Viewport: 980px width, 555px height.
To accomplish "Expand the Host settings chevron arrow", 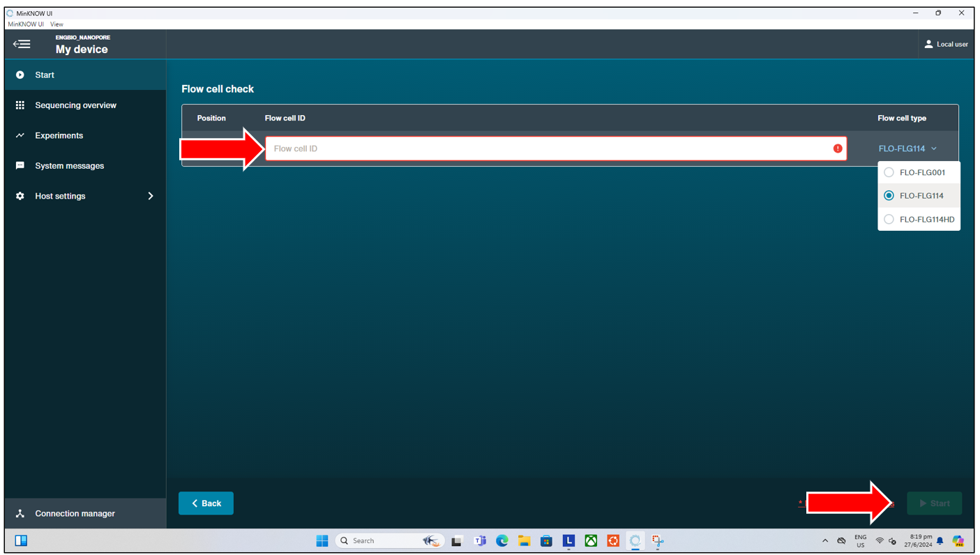I will [x=151, y=196].
